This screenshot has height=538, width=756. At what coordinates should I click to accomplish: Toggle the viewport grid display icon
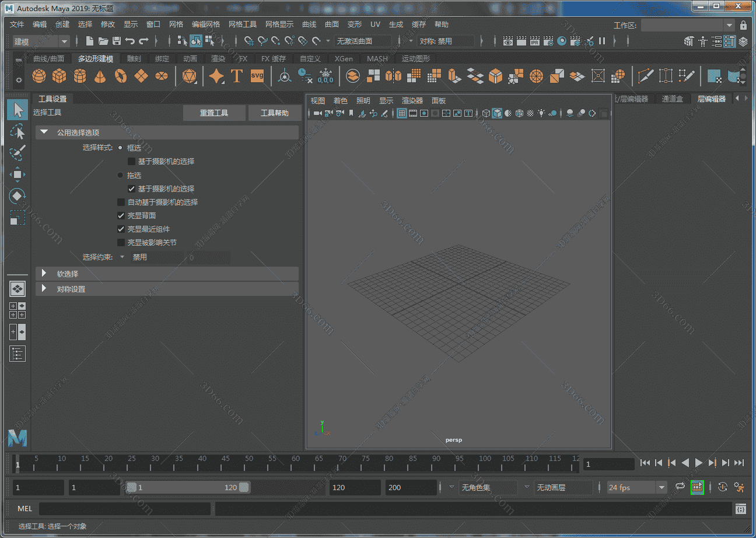click(401, 113)
